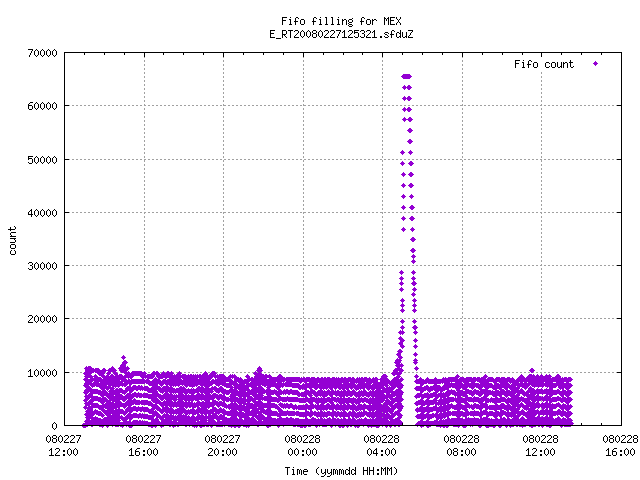Click the y-axis tick value 70000
Screen dimensions: 640x480
click(42, 53)
